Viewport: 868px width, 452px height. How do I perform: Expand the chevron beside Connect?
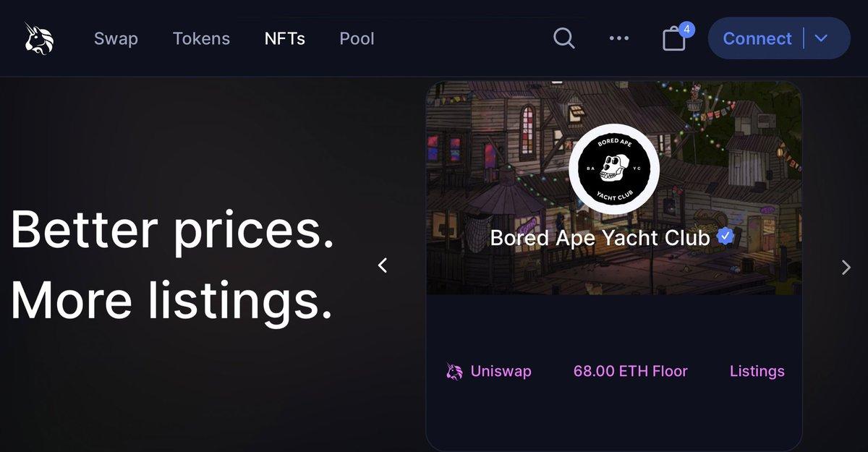click(821, 38)
